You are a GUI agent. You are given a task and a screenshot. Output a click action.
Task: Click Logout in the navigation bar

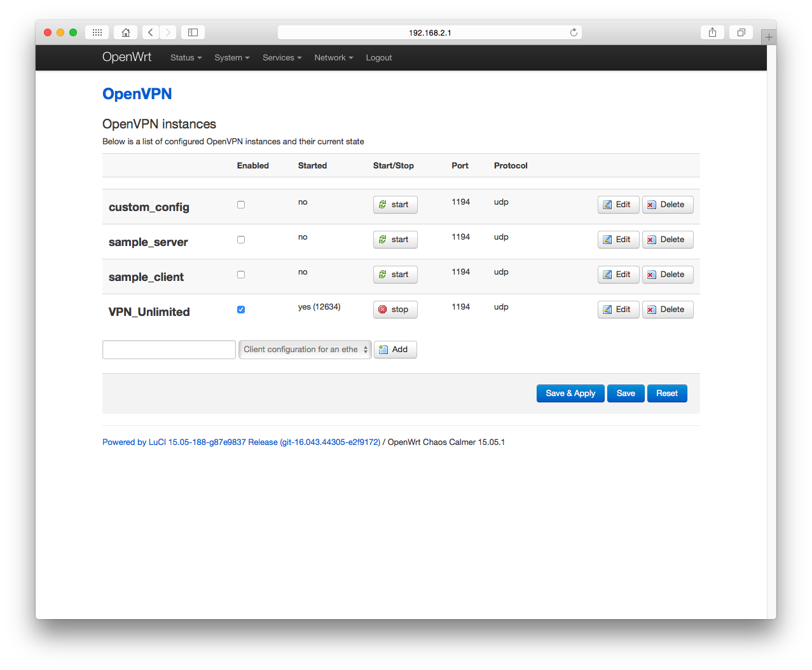pyautogui.click(x=379, y=58)
